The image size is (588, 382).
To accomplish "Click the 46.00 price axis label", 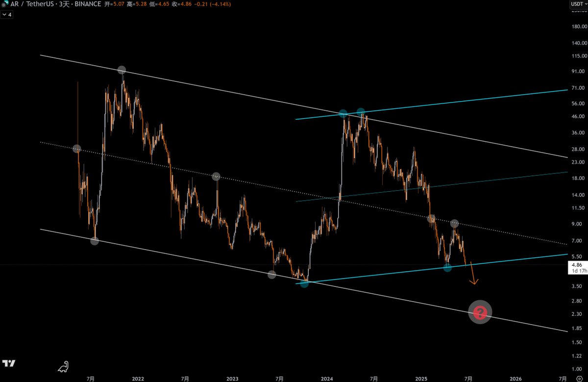I will point(578,117).
